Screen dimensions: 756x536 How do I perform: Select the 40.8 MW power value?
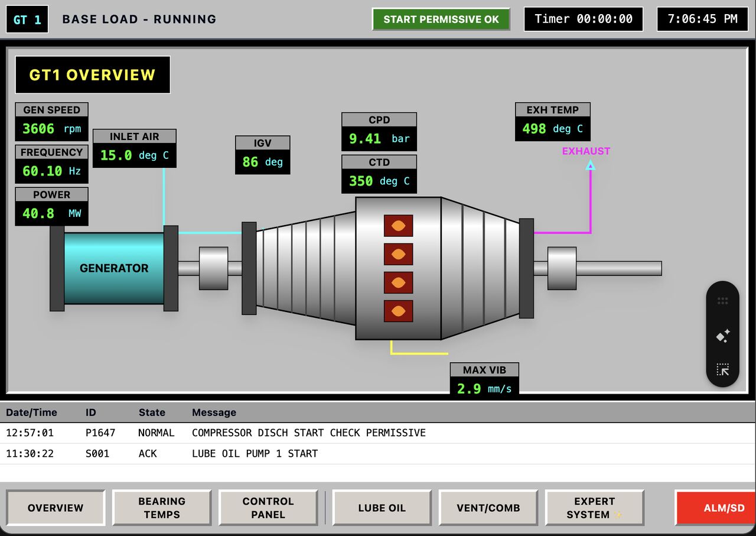(52, 213)
